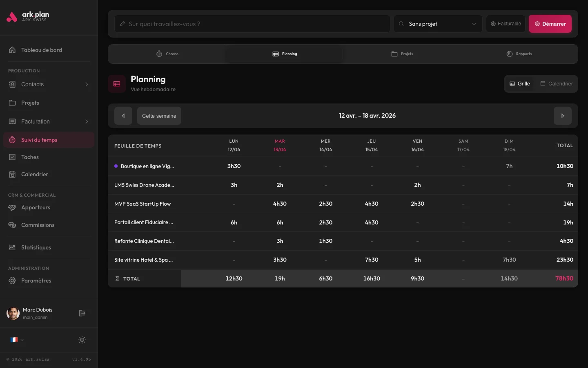The width and height of the screenshot is (588, 368).
Task: Switch to the Rapports tab
Action: pyautogui.click(x=519, y=54)
